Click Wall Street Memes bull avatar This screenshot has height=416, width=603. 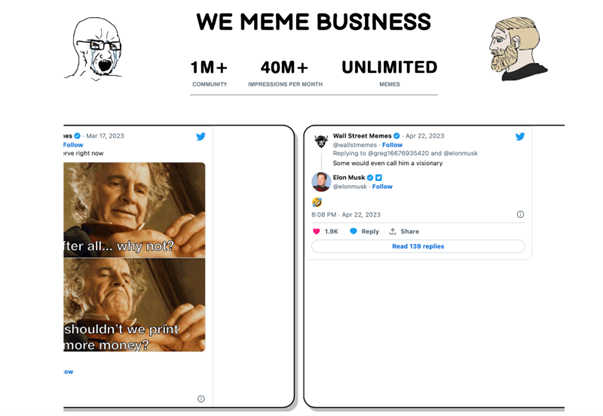tap(321, 140)
